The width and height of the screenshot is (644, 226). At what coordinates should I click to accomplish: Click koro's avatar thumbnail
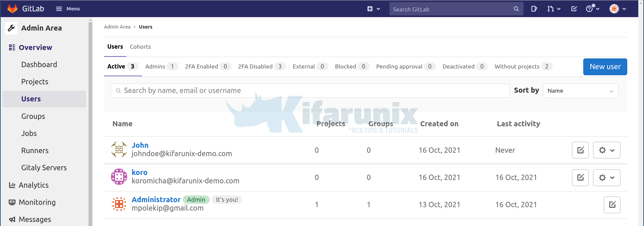(119, 177)
